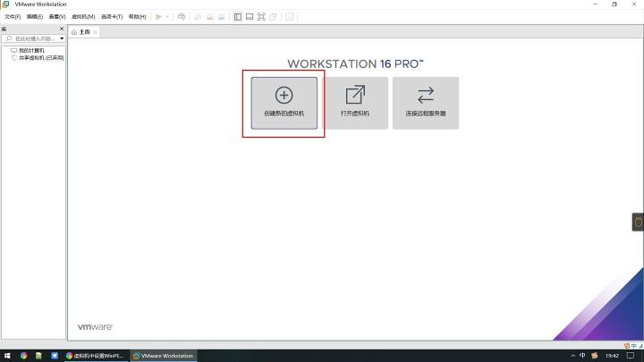Image resolution: width=644 pixels, height=362 pixels.
Task: Open the 虚拟机(M) menu
Action: click(x=83, y=17)
